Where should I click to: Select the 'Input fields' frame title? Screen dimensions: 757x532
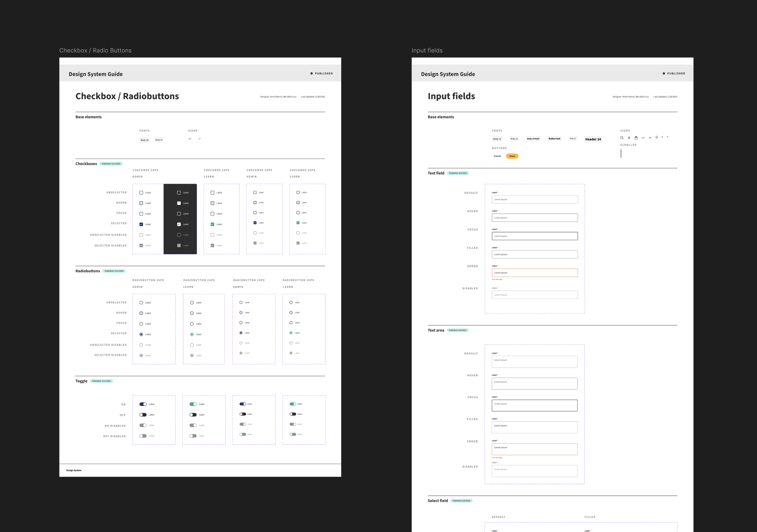pyautogui.click(x=427, y=51)
